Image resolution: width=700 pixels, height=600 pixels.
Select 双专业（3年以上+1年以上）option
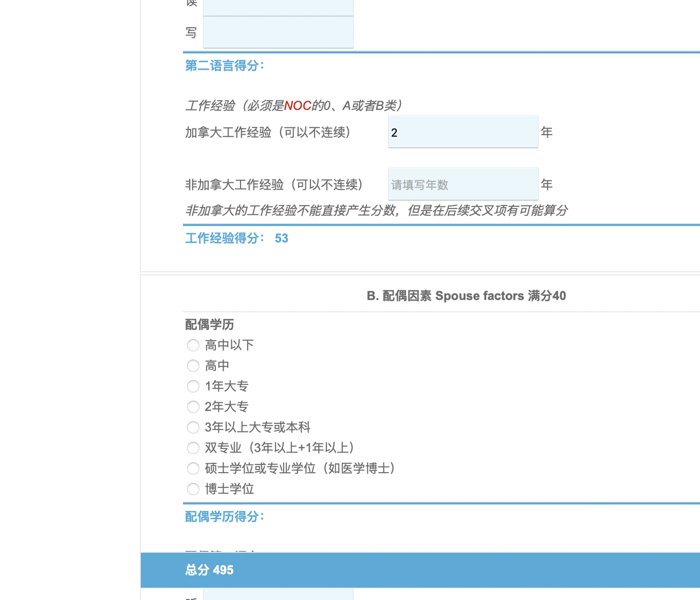[193, 448]
